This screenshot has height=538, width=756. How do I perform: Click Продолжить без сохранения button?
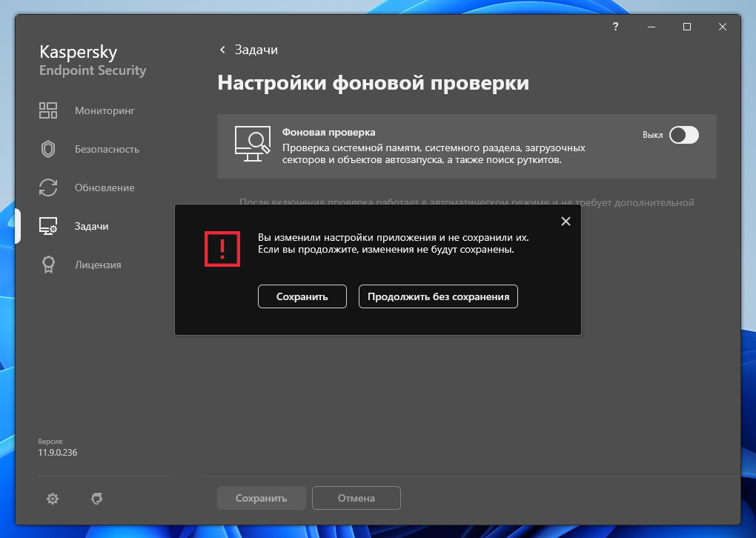pyautogui.click(x=438, y=296)
